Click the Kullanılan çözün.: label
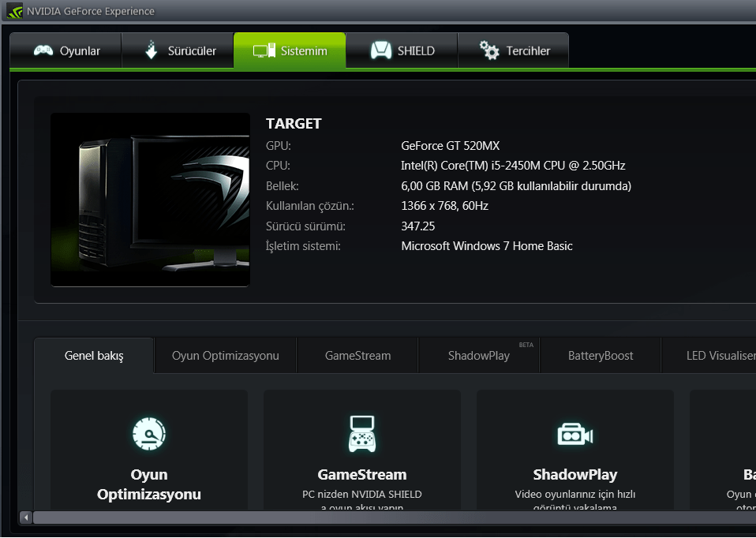756x538 pixels. (310, 207)
